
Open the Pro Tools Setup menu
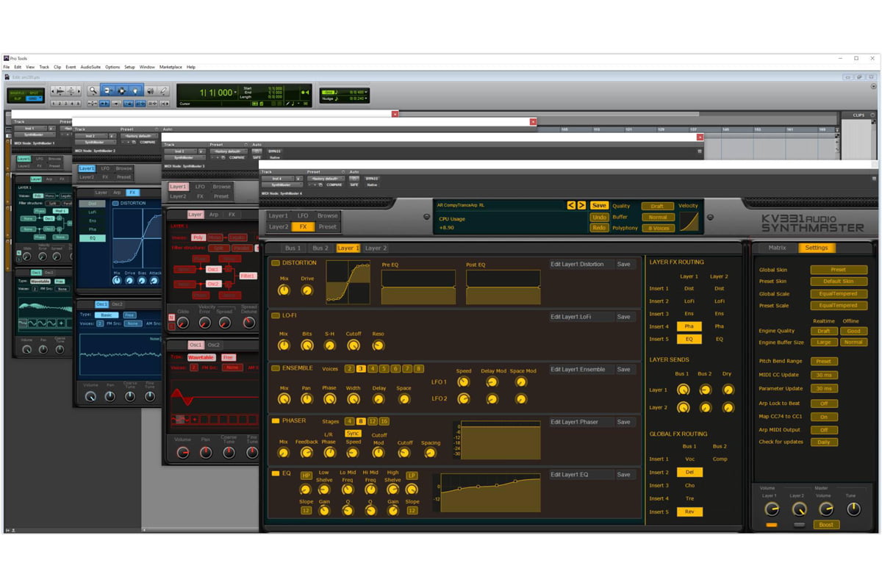click(129, 67)
